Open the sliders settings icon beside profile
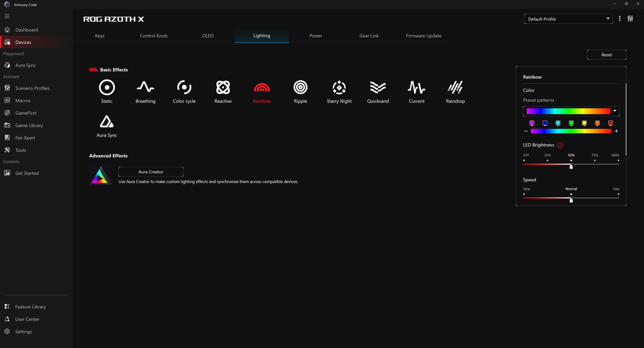The image size is (644, 348). click(x=630, y=19)
